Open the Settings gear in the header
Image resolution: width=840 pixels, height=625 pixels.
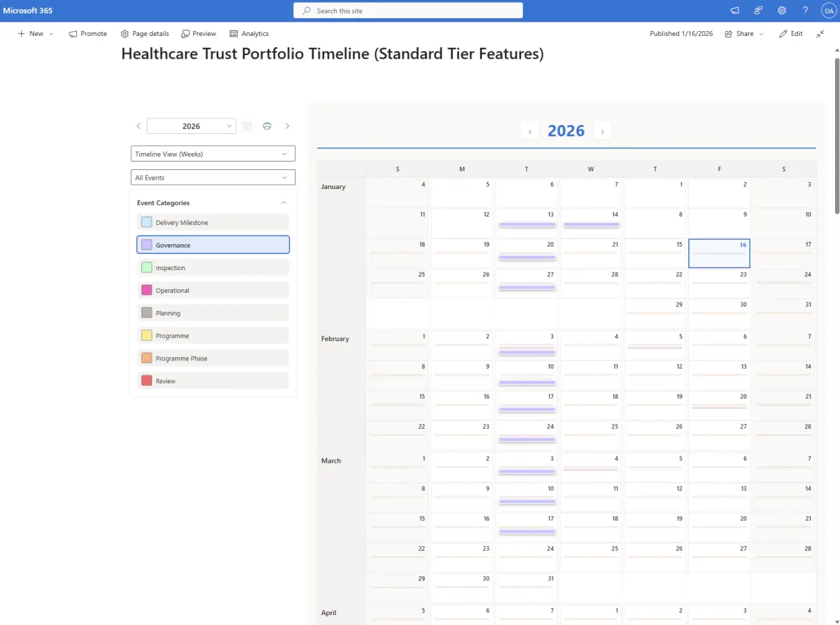pyautogui.click(x=781, y=10)
